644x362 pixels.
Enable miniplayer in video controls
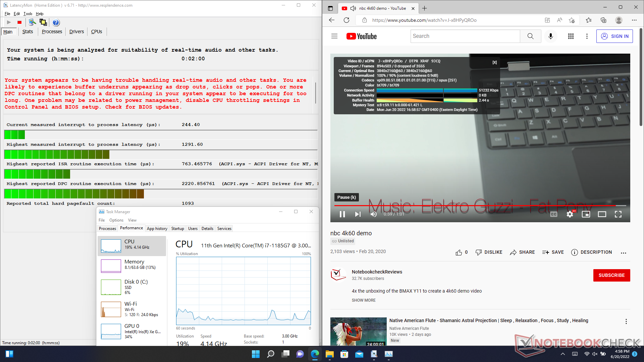586,214
